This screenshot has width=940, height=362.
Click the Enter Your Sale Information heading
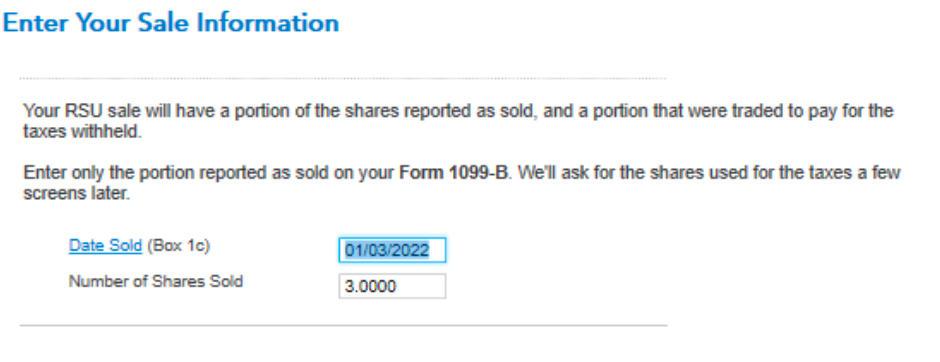point(171,23)
